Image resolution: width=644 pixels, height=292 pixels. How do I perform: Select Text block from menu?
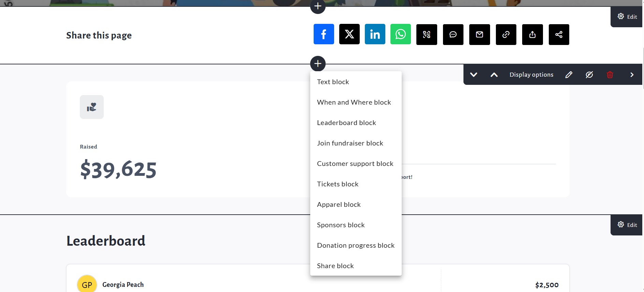(333, 82)
